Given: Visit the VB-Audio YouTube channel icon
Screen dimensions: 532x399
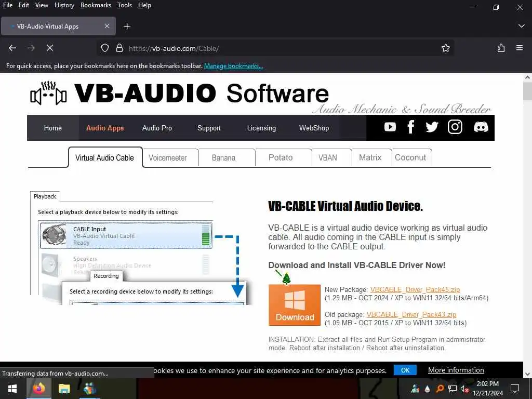Looking at the screenshot, I should (390, 127).
